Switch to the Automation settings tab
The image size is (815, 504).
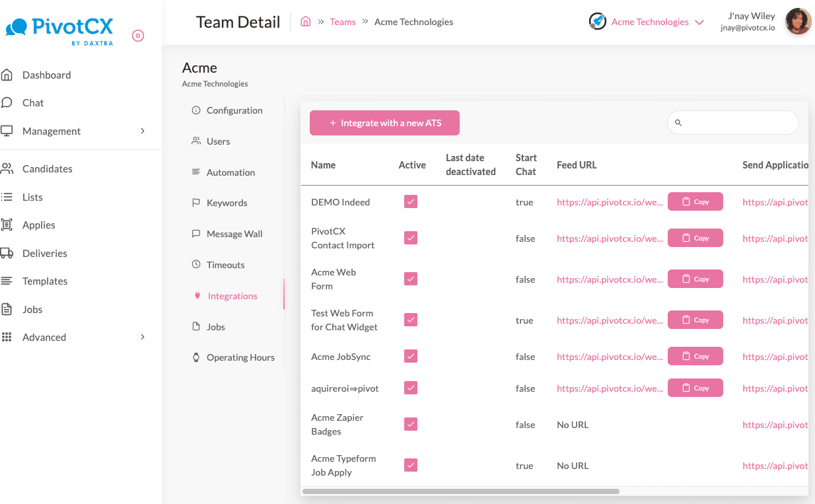pos(230,172)
